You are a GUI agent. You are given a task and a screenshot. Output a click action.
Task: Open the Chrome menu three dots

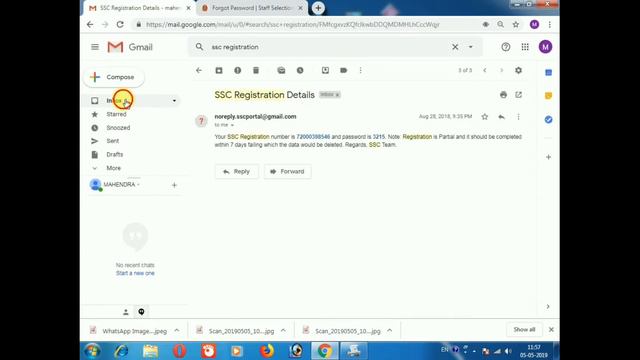pyautogui.click(x=550, y=24)
